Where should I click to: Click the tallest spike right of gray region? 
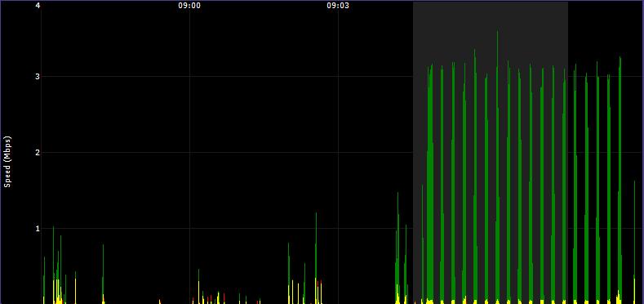[620, 180]
